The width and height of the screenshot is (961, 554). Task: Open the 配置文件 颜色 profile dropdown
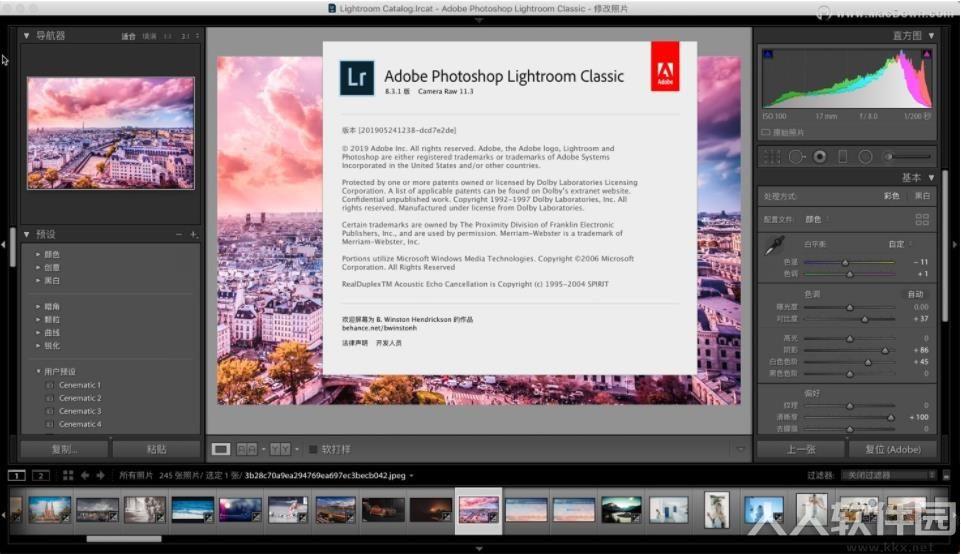tap(817, 219)
